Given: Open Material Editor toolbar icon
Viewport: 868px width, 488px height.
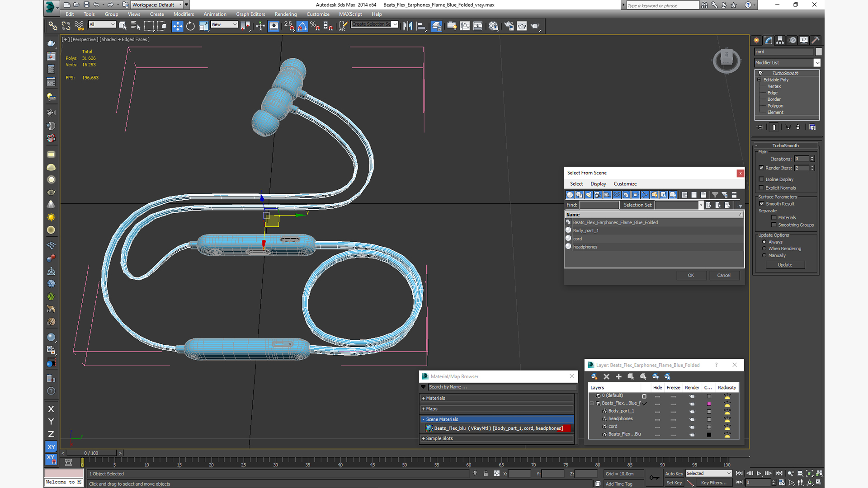Looking at the screenshot, I should click(493, 26).
